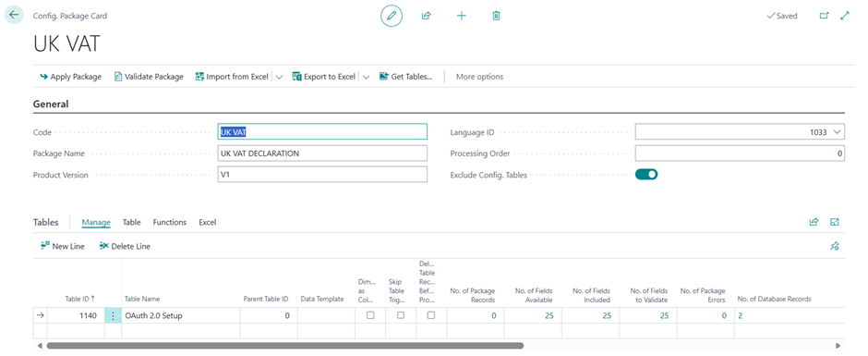
Task: Click New Line action
Action: 63,246
